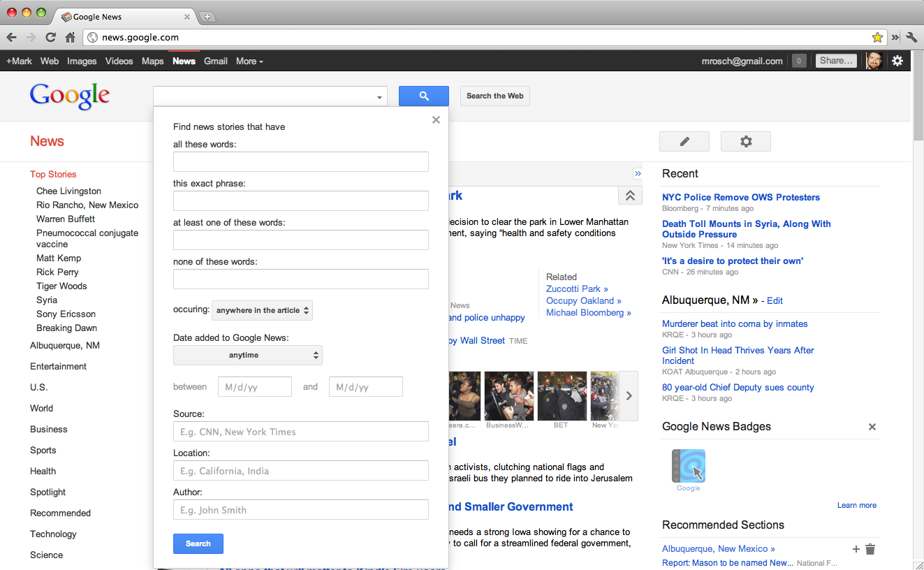Image resolution: width=924 pixels, height=570 pixels.
Task: Open the Learn more link
Action: [857, 505]
